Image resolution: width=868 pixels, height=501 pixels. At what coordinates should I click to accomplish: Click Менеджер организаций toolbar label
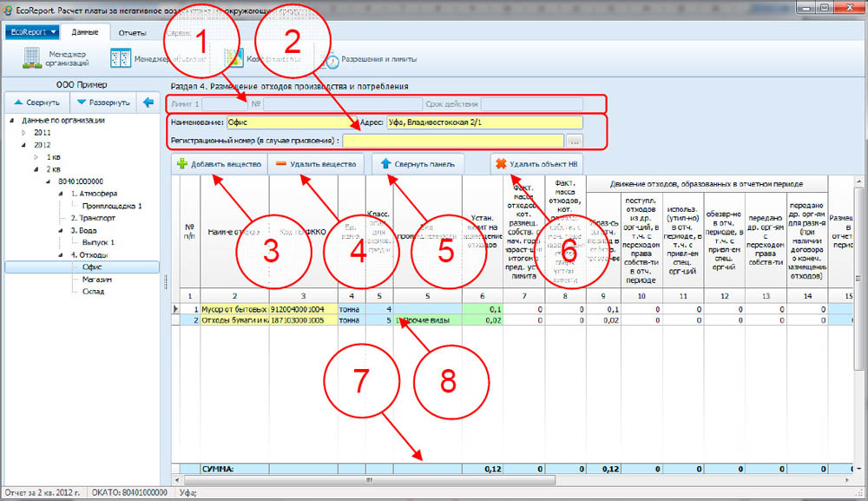(67, 59)
